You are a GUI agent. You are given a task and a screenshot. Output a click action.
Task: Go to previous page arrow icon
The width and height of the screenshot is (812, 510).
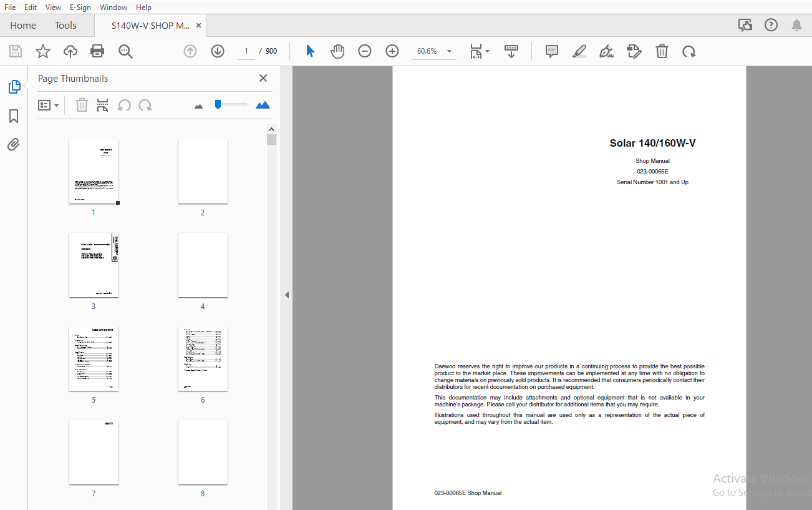[x=190, y=51]
